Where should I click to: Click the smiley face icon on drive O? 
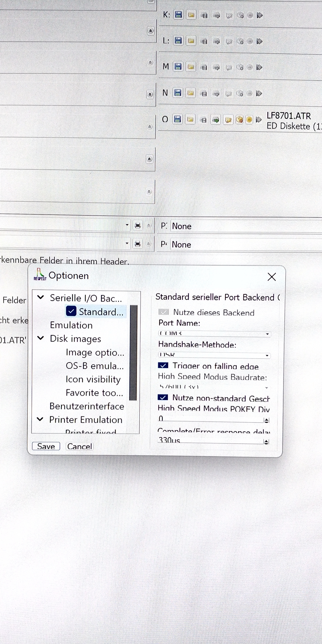click(249, 120)
